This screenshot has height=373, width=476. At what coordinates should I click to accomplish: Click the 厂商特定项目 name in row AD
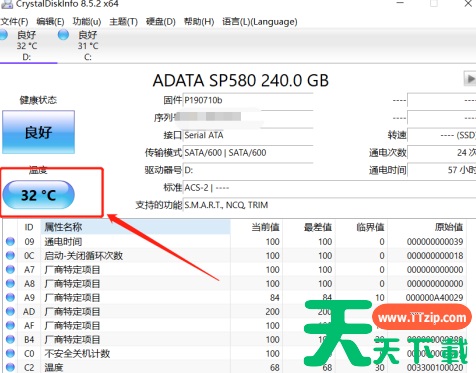coord(72,312)
